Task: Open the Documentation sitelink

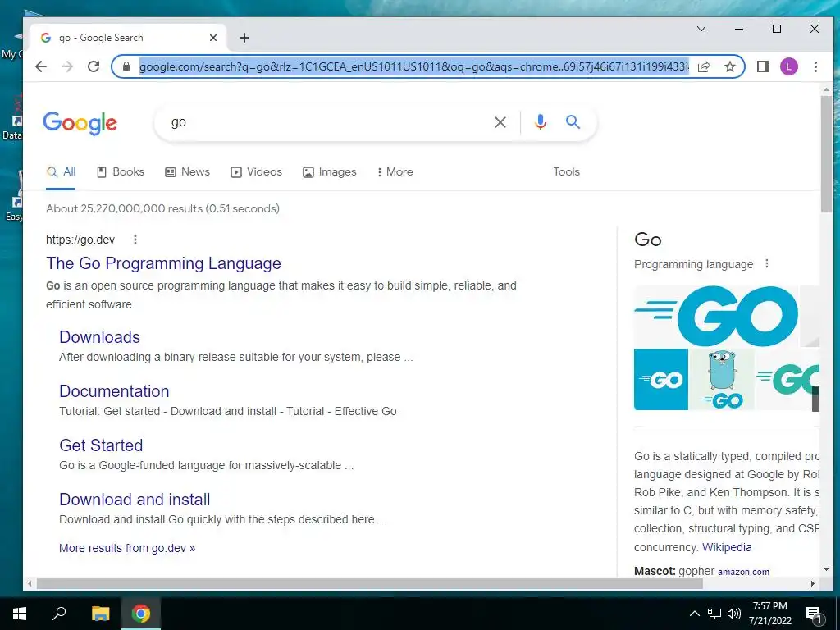Action: pos(114,391)
